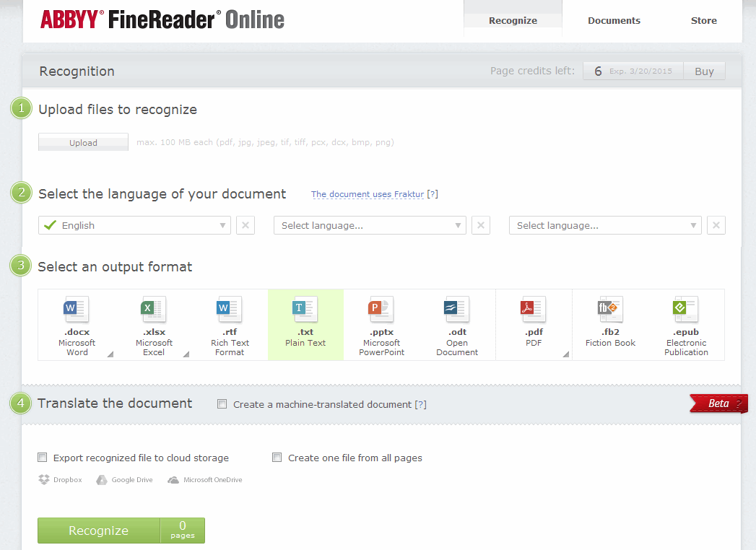Click the 'Page credits left:' label

(x=532, y=71)
